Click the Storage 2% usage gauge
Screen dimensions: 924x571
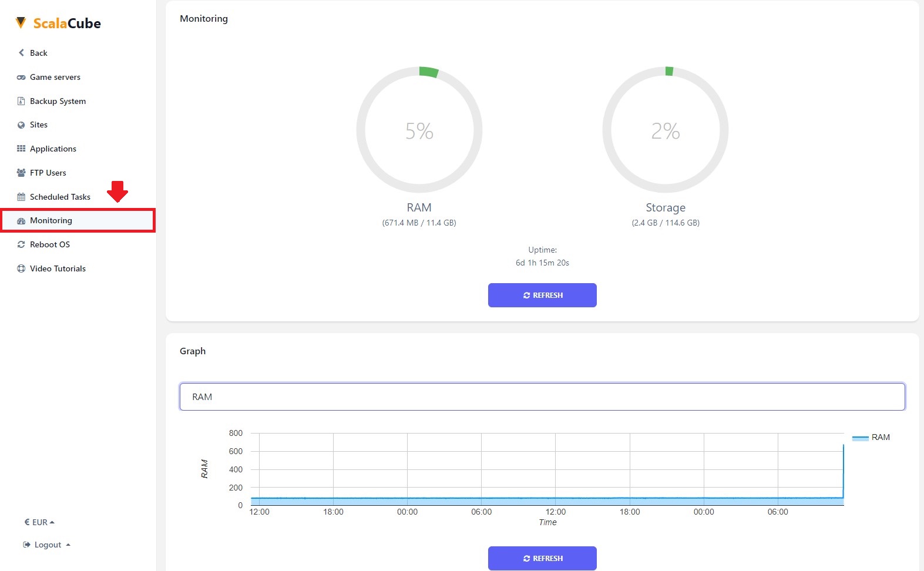[x=666, y=130]
